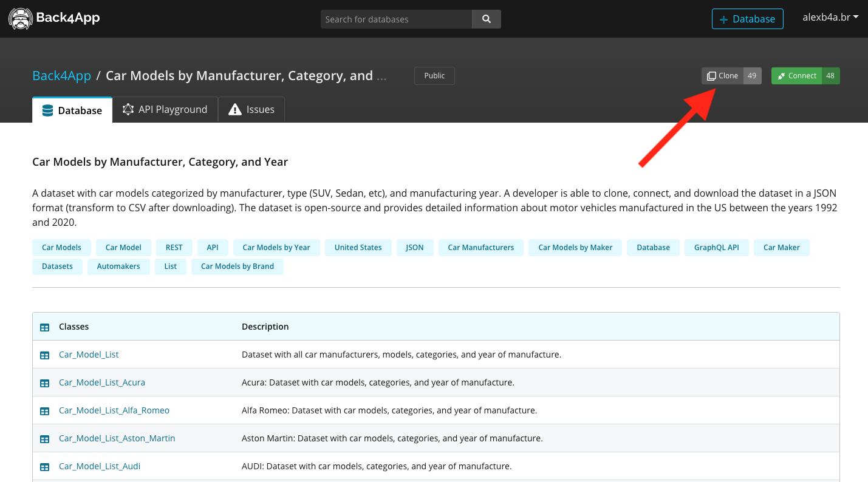
Task: Click the clone count 49 badge
Action: (x=753, y=76)
